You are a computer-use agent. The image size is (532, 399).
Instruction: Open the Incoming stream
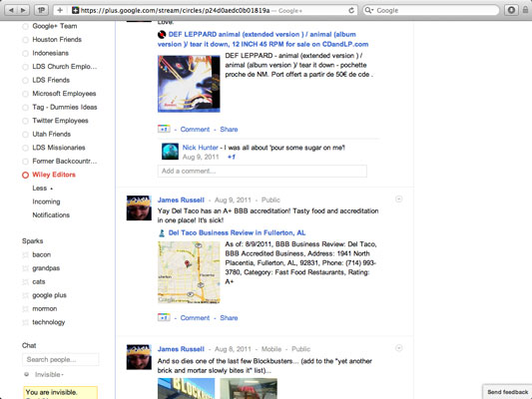[x=46, y=201]
